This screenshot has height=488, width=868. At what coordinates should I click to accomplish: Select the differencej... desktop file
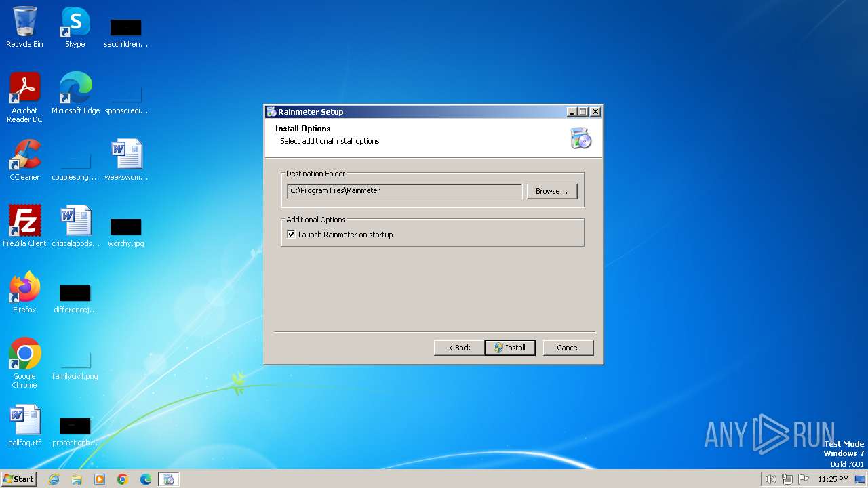[x=75, y=298]
